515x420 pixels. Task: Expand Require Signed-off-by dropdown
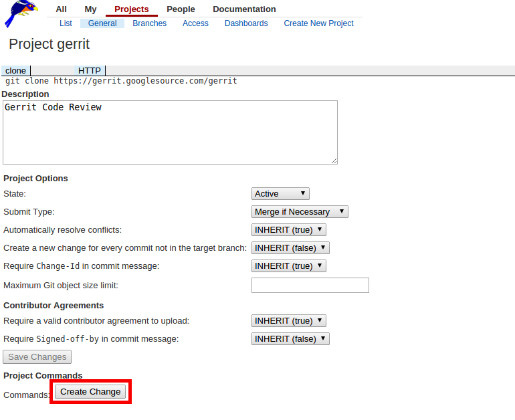pos(290,339)
